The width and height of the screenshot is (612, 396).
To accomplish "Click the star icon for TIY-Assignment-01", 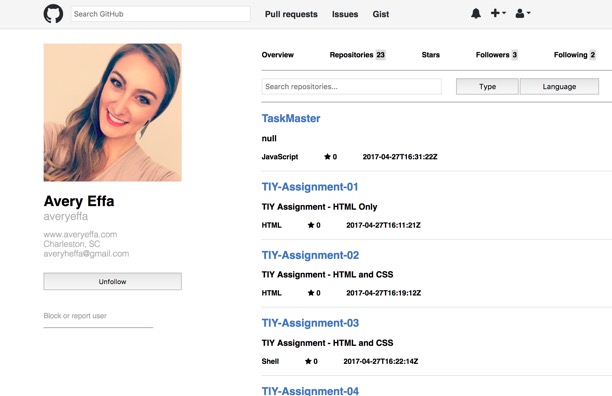I will pos(311,225).
